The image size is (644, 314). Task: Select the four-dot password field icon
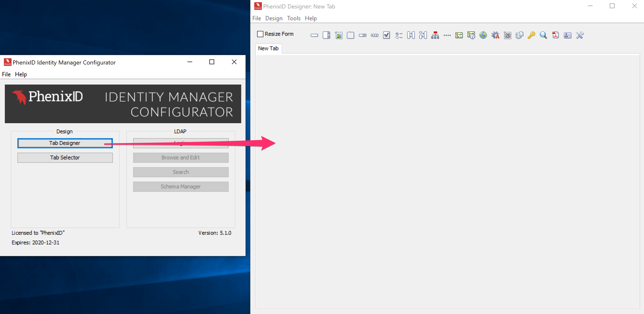point(447,35)
